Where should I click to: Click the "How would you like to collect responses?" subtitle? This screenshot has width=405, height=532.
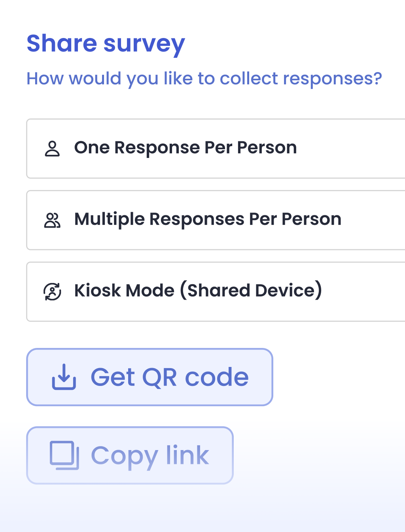pos(204,78)
